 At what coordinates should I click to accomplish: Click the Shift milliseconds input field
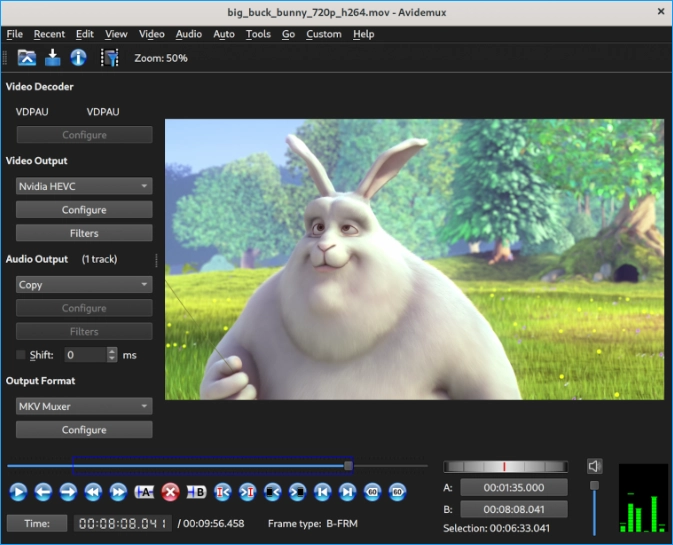[x=85, y=355]
